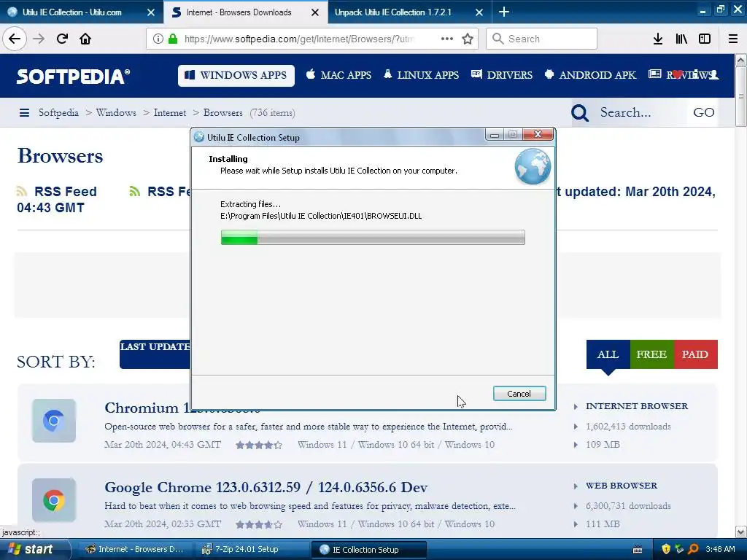Click the Google Chrome app icon thumbnail

point(54,500)
